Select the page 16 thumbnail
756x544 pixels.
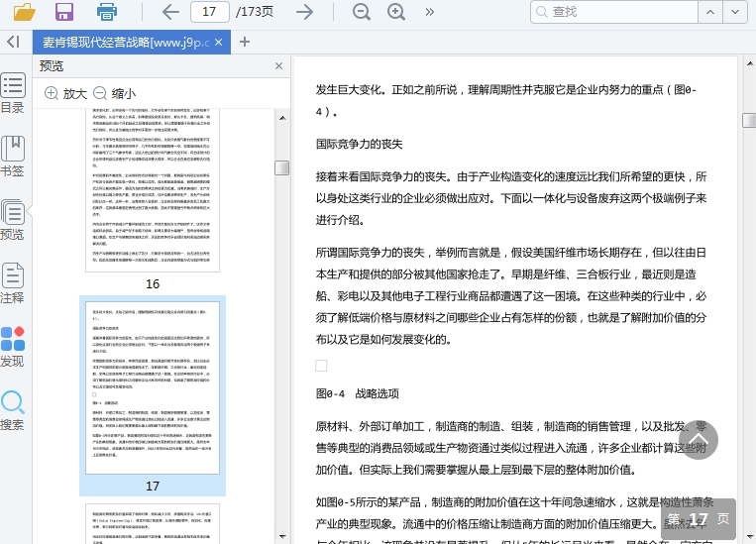(153, 190)
